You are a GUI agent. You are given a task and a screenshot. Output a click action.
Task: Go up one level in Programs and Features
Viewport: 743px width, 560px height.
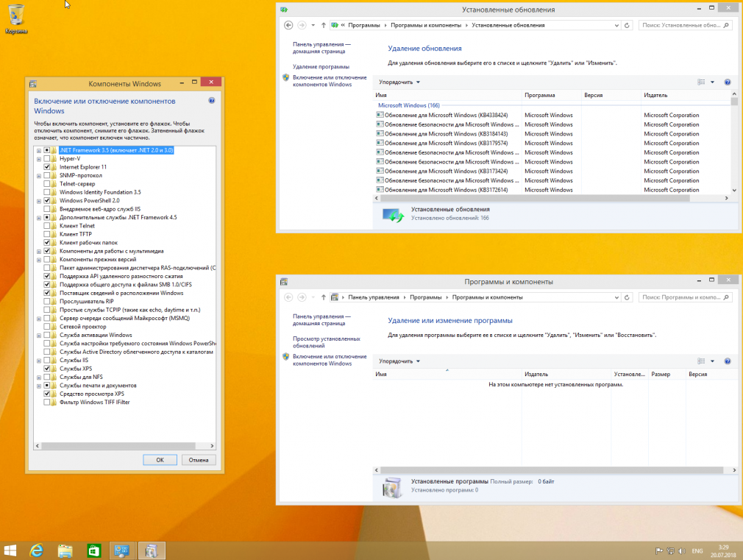click(x=323, y=297)
